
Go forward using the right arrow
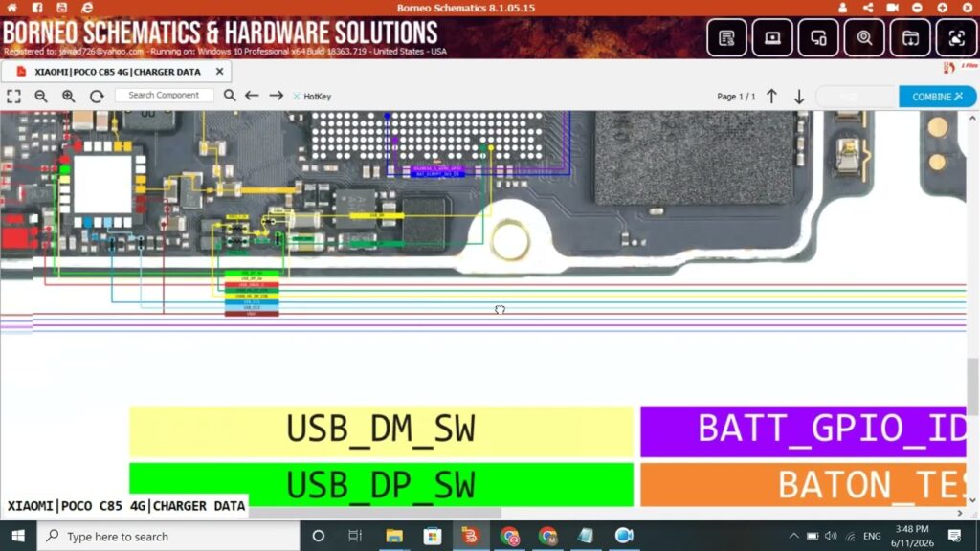point(277,96)
